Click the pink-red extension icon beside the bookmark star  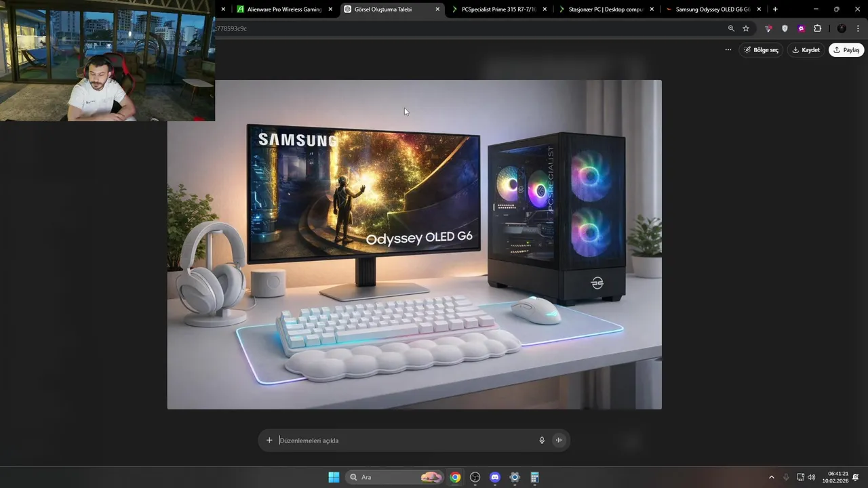[768, 28]
